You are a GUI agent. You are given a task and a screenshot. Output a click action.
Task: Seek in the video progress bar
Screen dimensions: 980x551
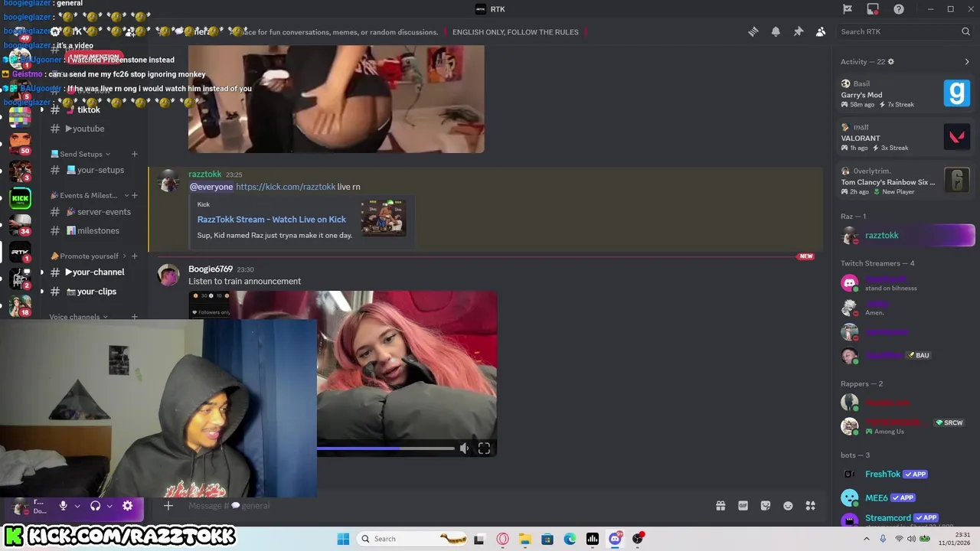(386, 448)
